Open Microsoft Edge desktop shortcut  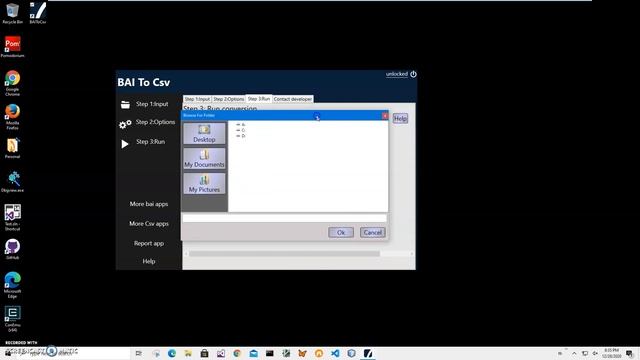coord(12,285)
